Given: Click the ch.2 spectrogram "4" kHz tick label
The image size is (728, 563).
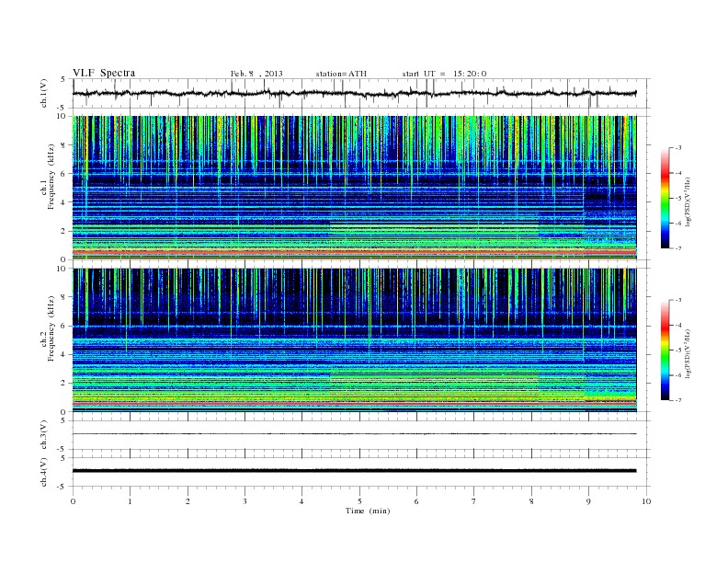Looking at the screenshot, I should [x=63, y=354].
